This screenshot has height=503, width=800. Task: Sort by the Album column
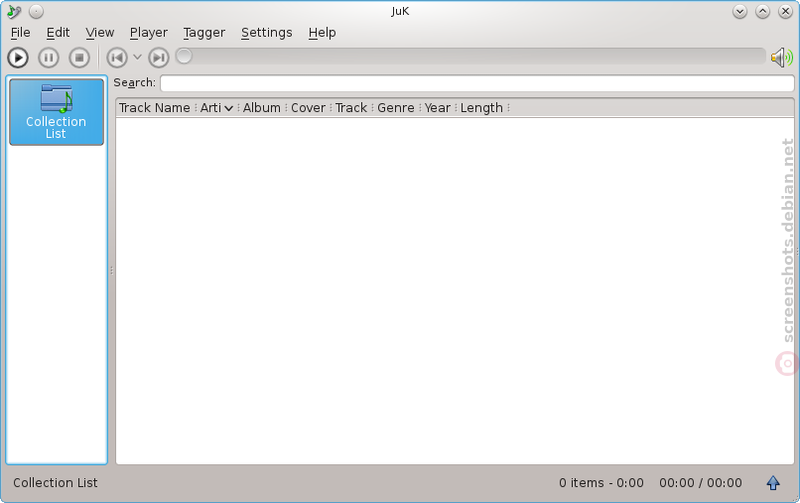[262, 108]
